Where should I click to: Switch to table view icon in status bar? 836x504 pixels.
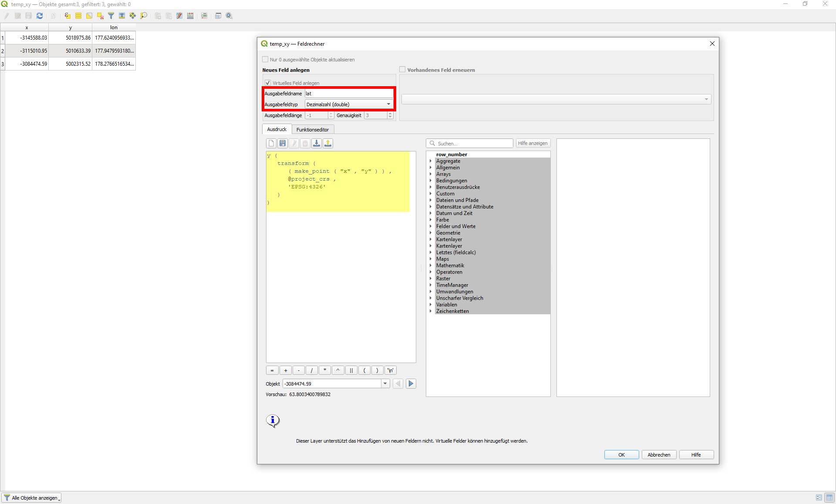(829, 497)
